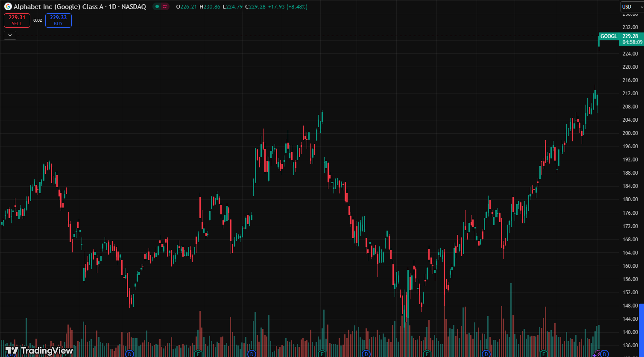Click the 229.28 last price label
644x357 pixels.
pyautogui.click(x=630, y=36)
